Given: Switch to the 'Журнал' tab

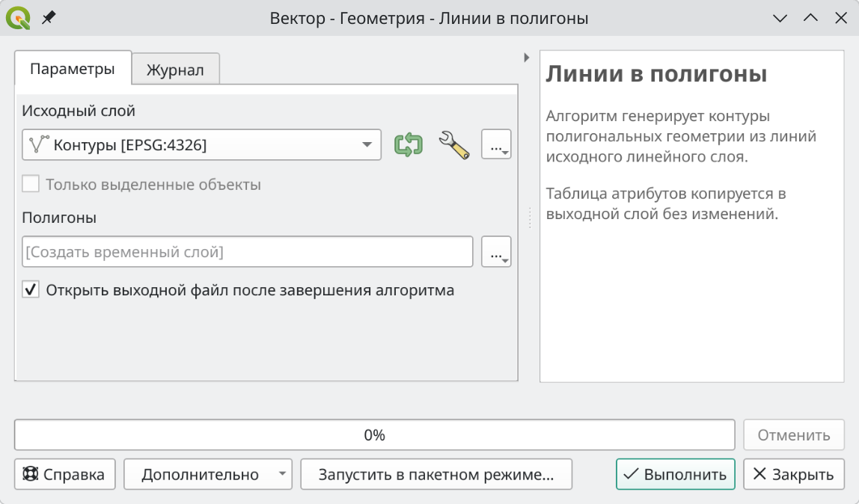Looking at the screenshot, I should point(175,70).
